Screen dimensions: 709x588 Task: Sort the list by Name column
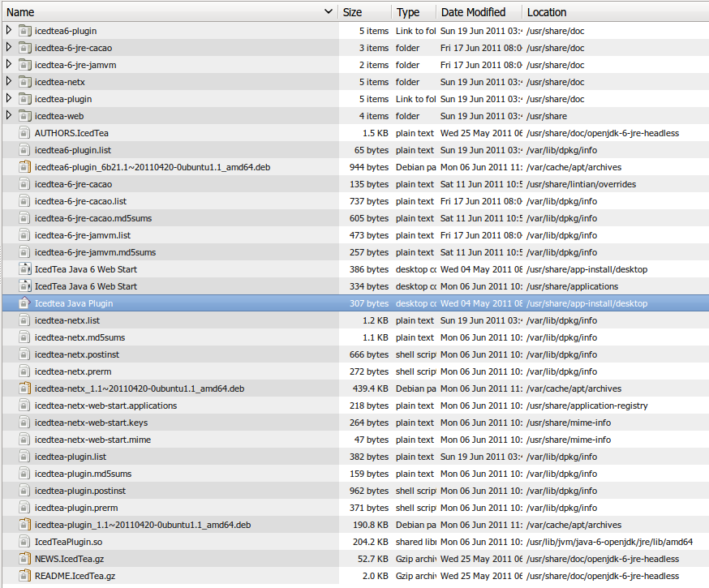tap(162, 12)
